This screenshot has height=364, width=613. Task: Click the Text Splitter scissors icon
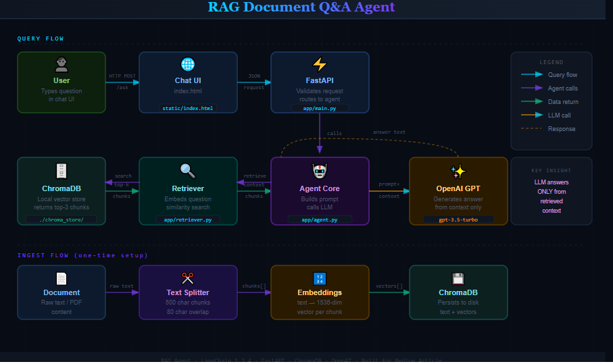(x=188, y=278)
